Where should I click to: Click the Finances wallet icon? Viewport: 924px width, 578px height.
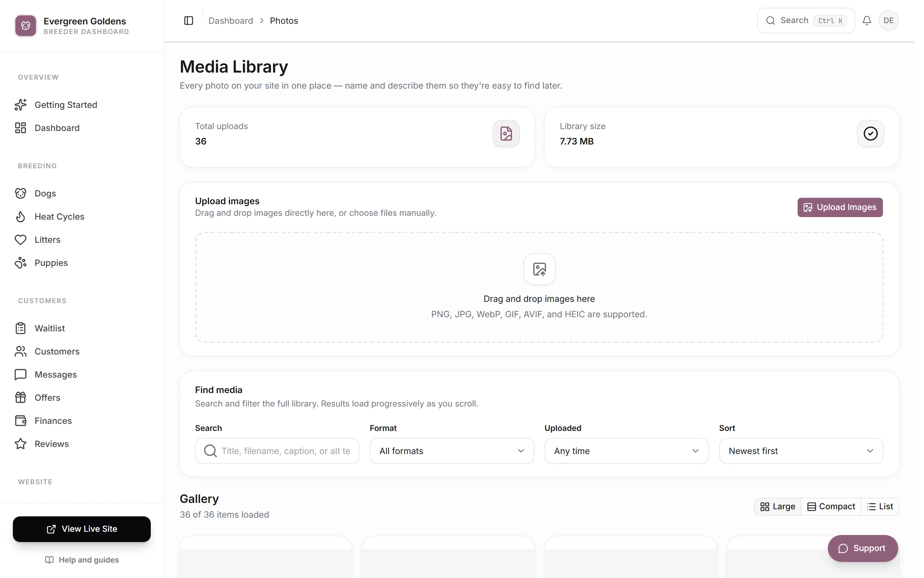coord(21,421)
